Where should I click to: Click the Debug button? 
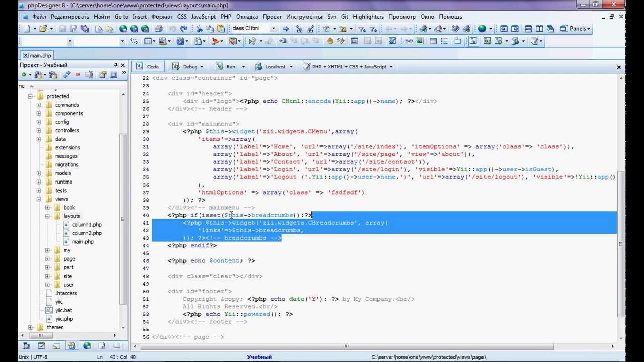185,67
